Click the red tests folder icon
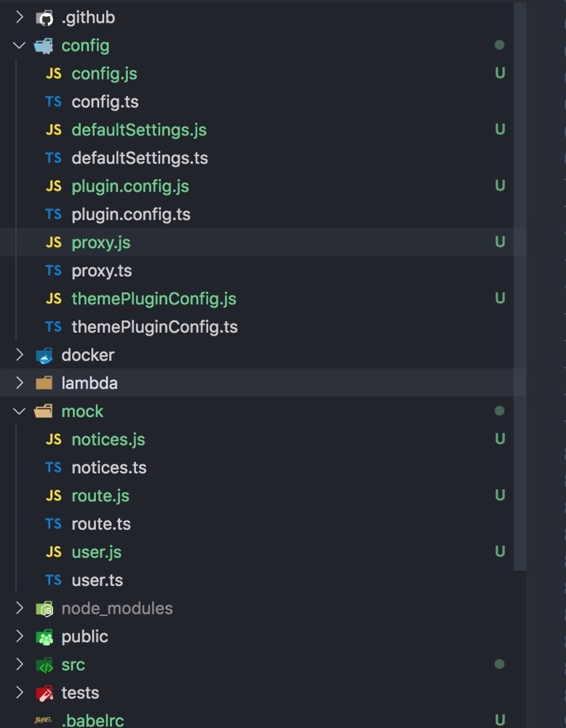 pyautogui.click(x=44, y=693)
